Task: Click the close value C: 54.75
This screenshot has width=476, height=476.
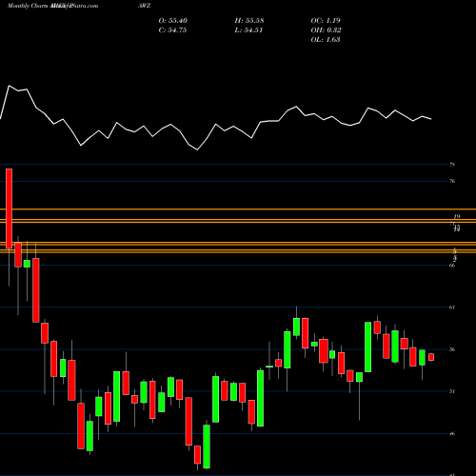Action: tap(172, 30)
